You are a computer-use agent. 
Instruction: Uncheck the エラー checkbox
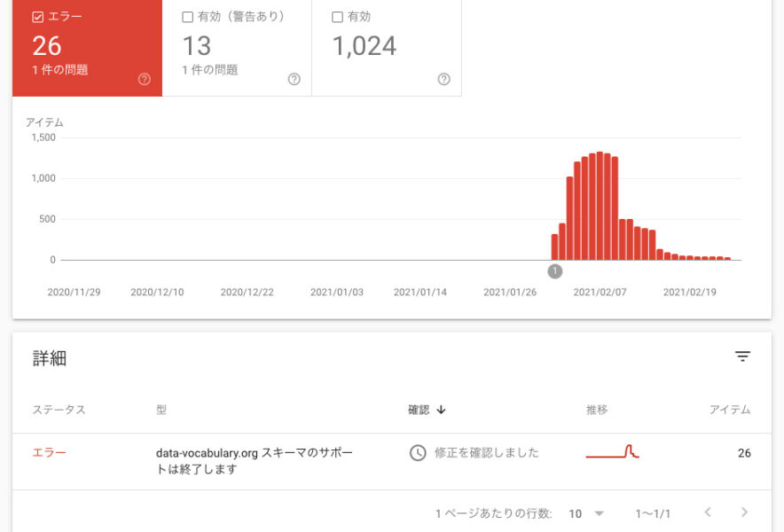pyautogui.click(x=37, y=17)
